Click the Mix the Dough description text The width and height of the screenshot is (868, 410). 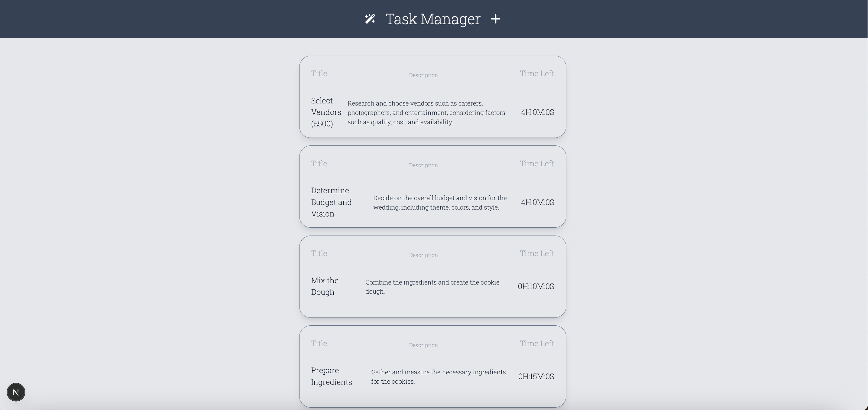(432, 287)
